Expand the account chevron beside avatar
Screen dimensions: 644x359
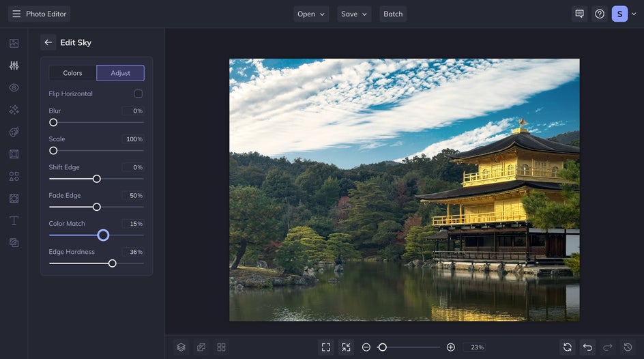(634, 14)
